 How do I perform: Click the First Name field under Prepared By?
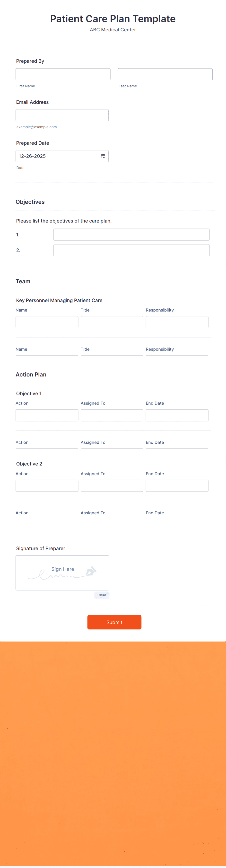pyautogui.click(x=63, y=74)
